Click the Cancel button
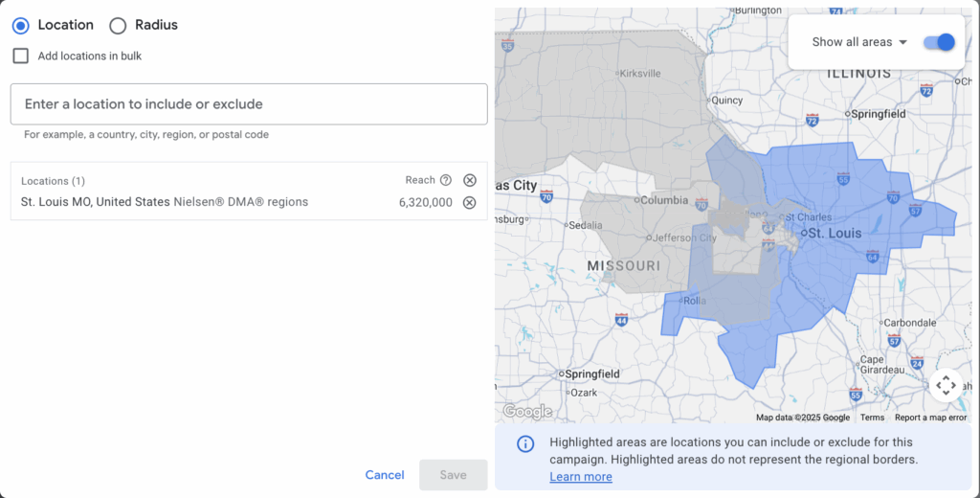Screen dimensions: 980x498 385,475
